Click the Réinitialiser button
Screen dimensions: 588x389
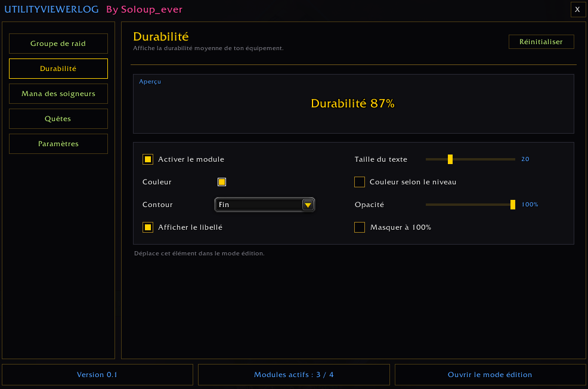(541, 42)
